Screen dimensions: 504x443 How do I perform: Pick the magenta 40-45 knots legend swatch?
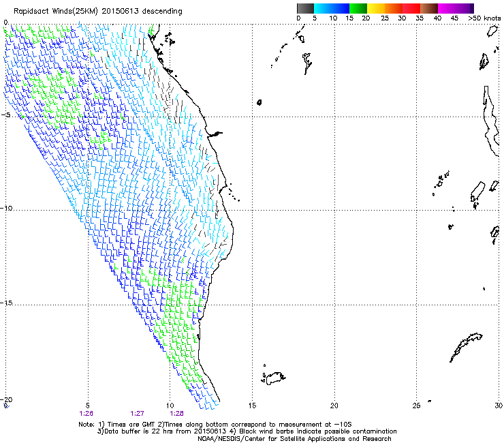click(x=447, y=8)
